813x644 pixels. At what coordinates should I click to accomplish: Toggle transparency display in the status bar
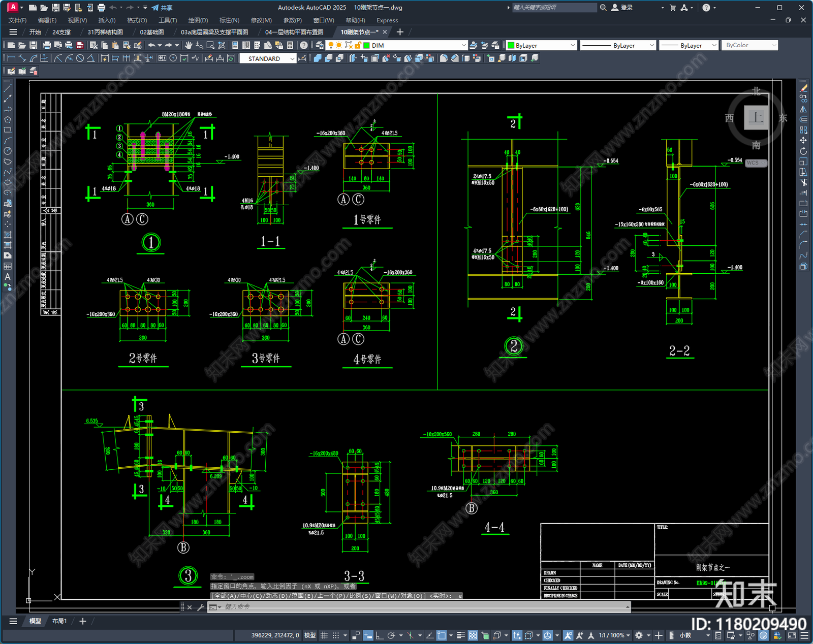pyautogui.click(x=473, y=635)
